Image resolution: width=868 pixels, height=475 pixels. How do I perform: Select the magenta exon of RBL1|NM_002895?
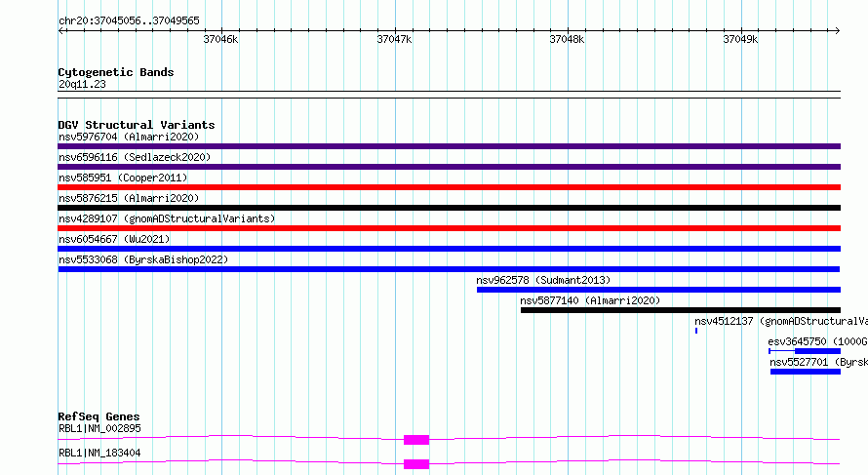tap(416, 440)
